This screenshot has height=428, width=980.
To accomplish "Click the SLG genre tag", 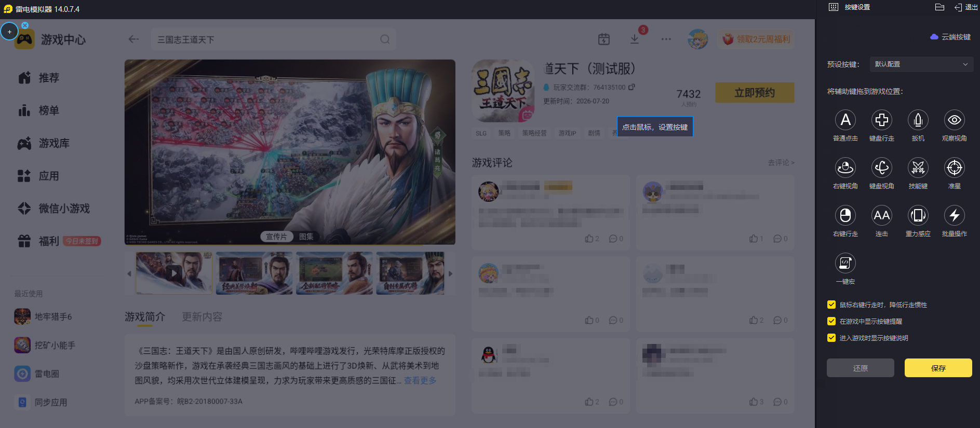I will tap(481, 133).
